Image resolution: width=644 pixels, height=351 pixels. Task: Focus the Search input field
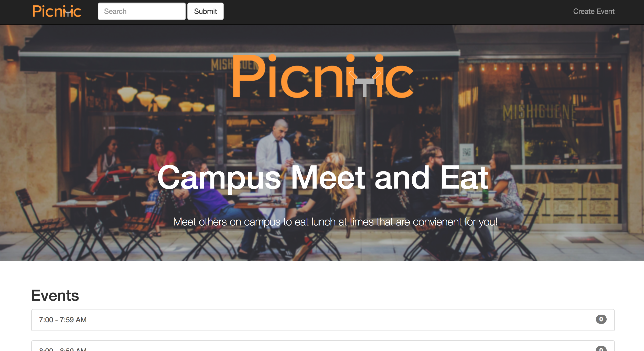(x=142, y=11)
